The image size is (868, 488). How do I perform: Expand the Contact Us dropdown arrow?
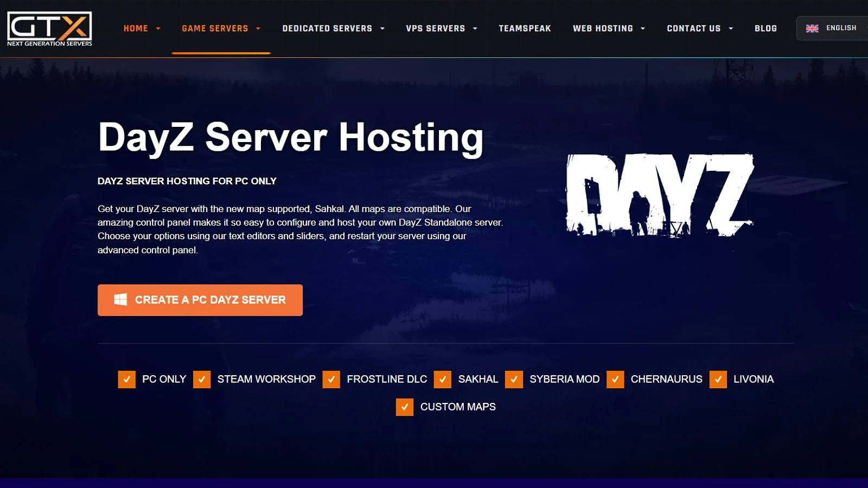[x=731, y=29]
